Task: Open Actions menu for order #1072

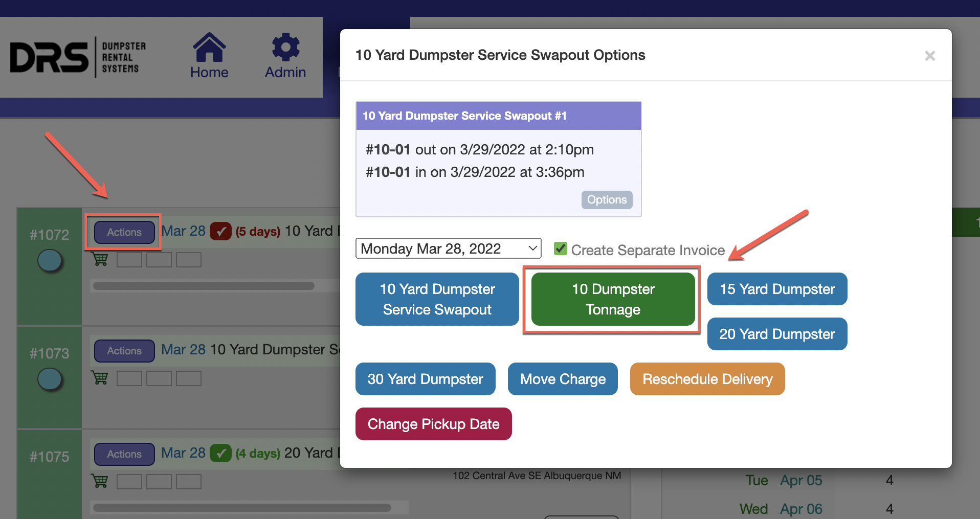Action: [x=124, y=232]
